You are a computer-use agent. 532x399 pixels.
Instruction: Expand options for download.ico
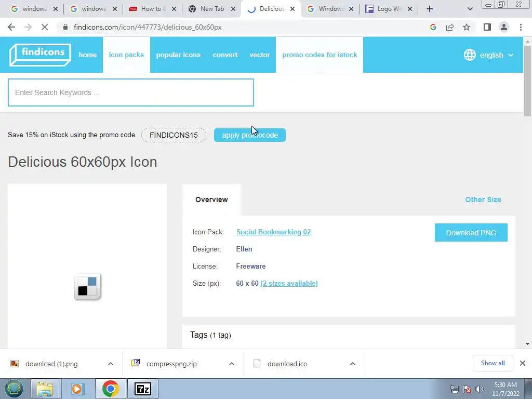353,364
